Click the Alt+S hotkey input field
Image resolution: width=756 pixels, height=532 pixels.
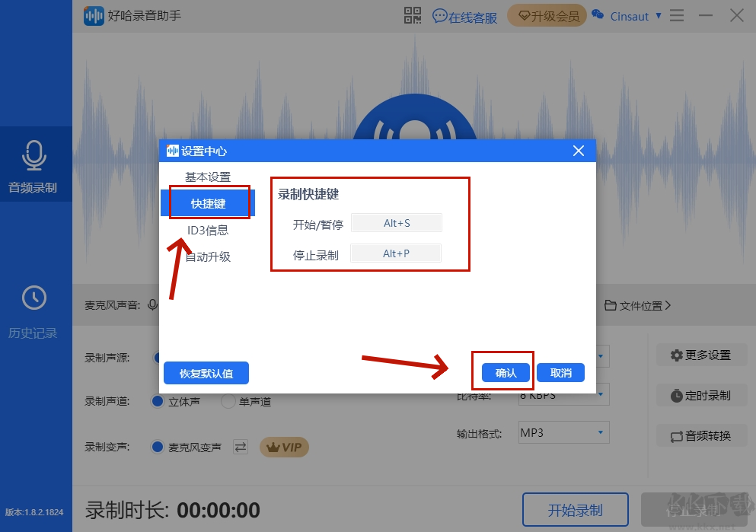[x=396, y=222]
